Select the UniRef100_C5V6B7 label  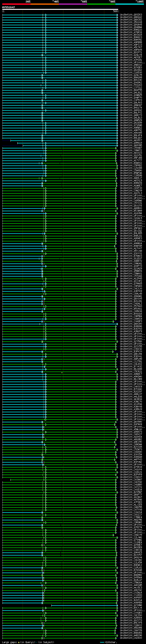coord(131,148)
